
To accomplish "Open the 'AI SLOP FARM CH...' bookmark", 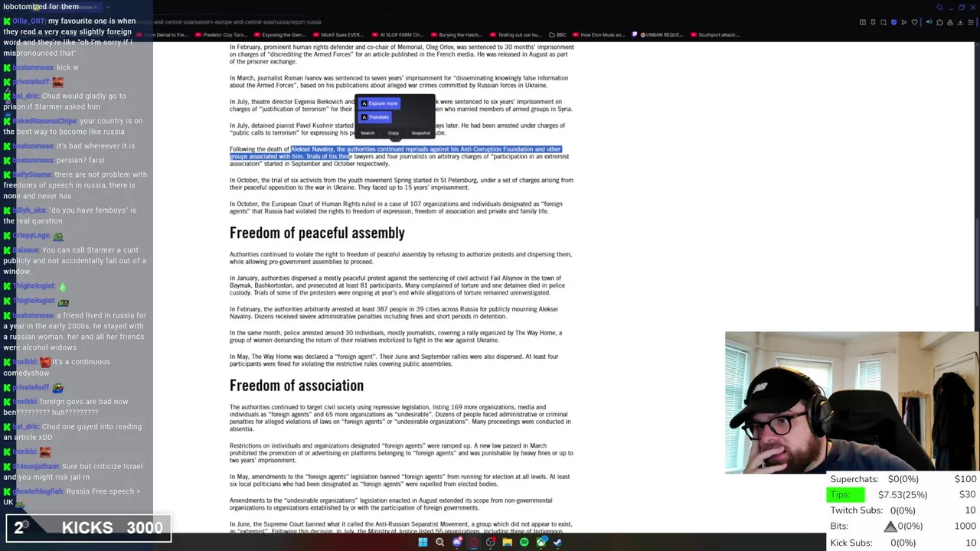I will pyautogui.click(x=399, y=35).
